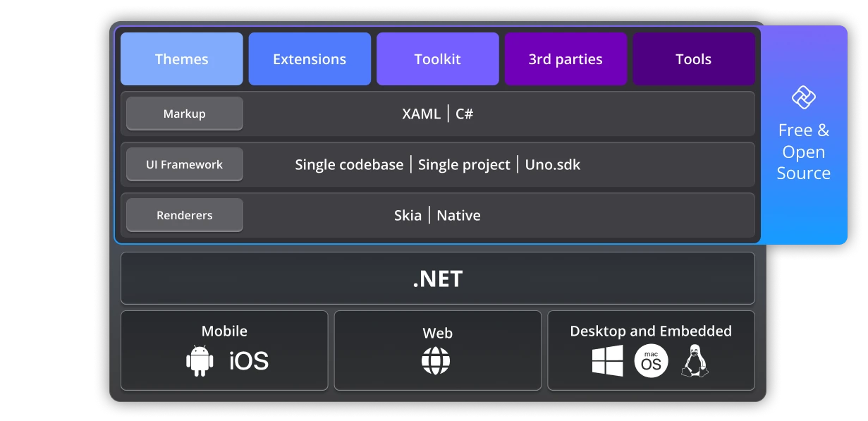The width and height of the screenshot is (868, 421).
Task: Switch to the Toolkit tab
Action: tap(437, 59)
